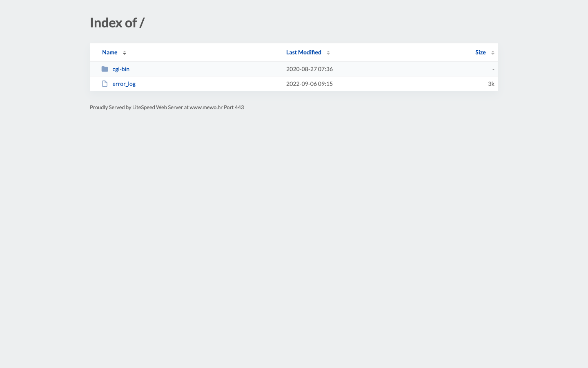Screen dimensions: 588x368
Task: Select the 2022-09-06 09:15 date cell
Action: (310, 84)
